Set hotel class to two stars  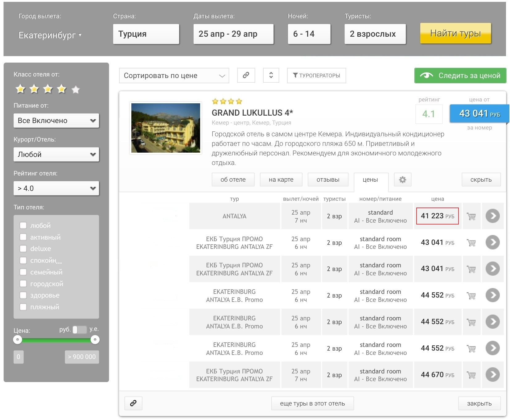34,89
